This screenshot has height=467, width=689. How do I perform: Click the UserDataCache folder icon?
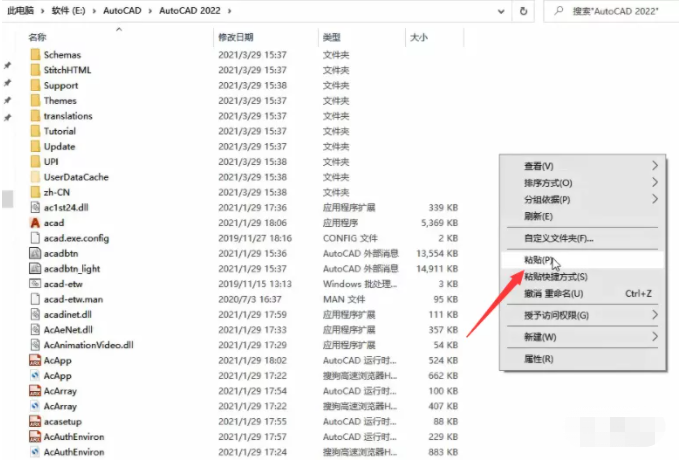(35, 177)
